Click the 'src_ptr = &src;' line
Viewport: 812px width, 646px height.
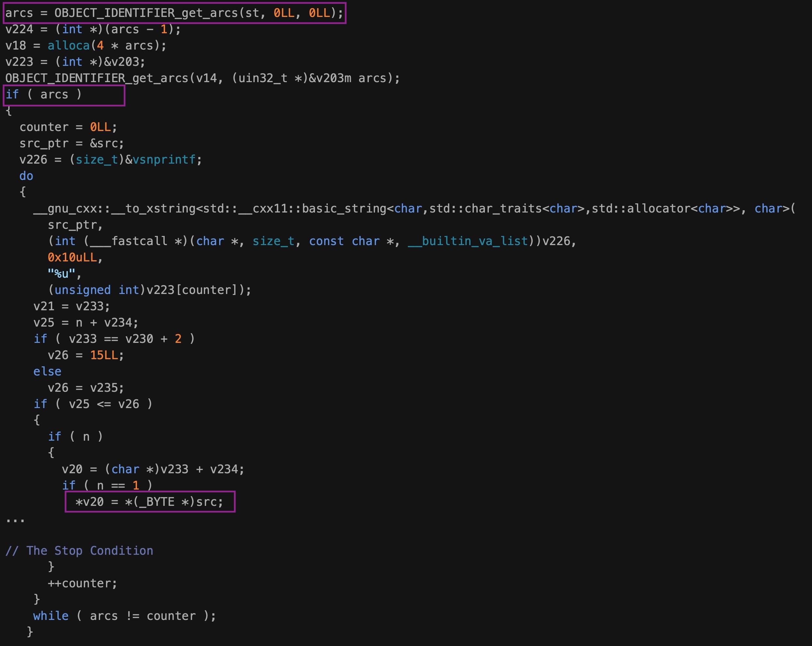pos(71,143)
